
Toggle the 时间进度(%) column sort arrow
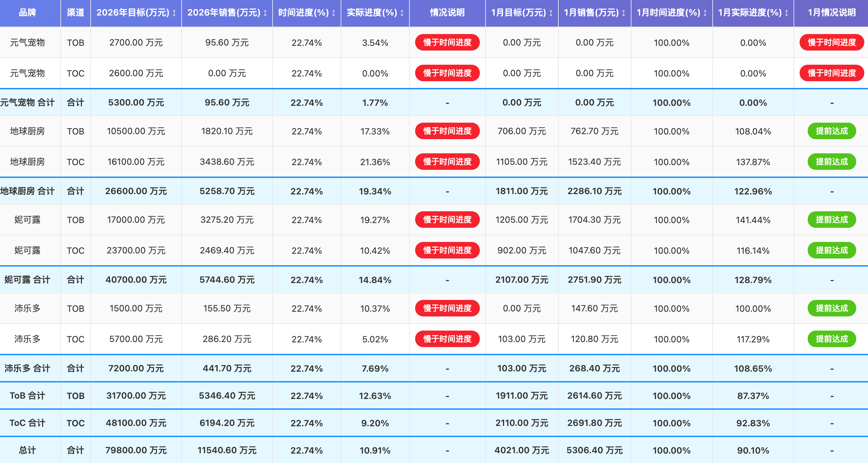334,13
